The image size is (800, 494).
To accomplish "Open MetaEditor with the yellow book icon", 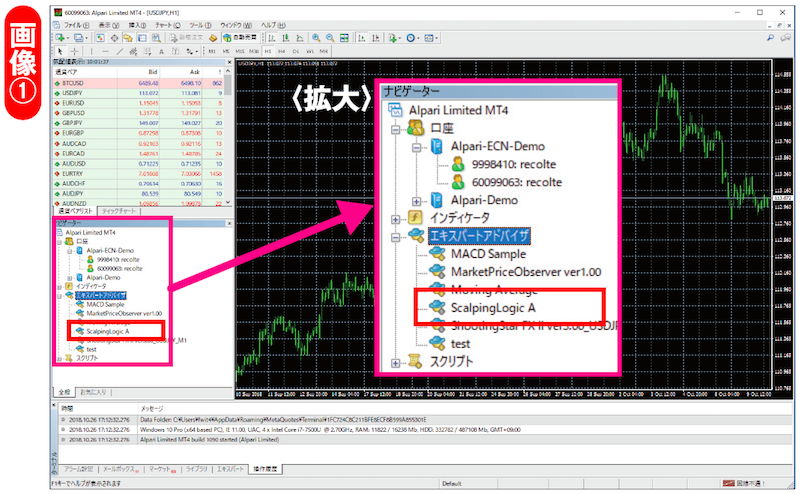I will pos(213,38).
